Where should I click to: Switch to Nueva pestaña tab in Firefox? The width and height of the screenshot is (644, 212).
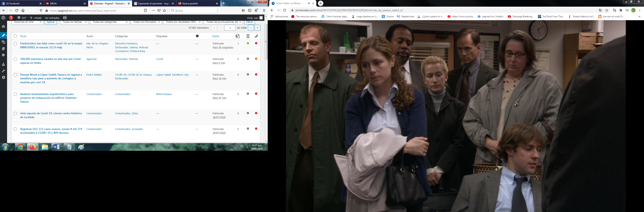pyautogui.click(x=198, y=4)
